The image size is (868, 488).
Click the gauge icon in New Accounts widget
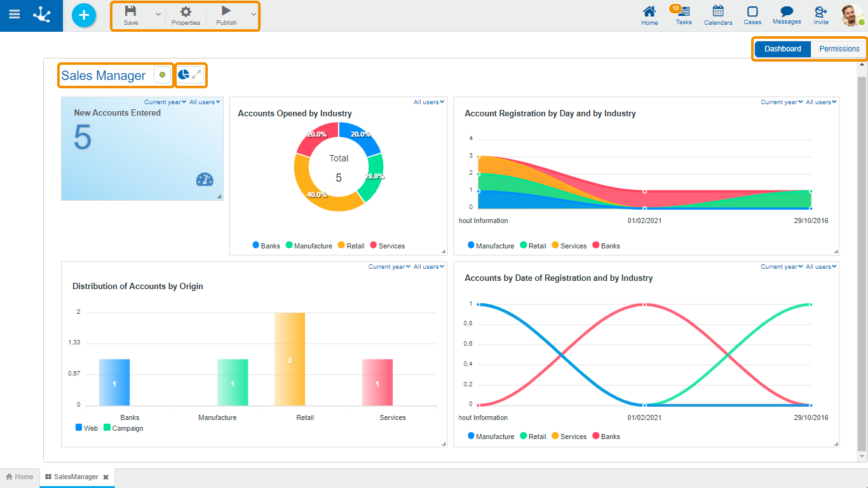pos(205,179)
